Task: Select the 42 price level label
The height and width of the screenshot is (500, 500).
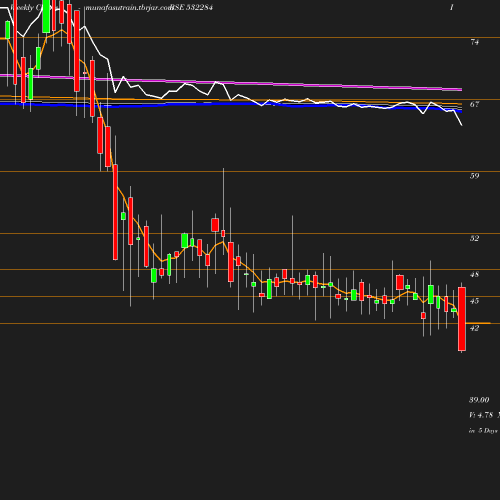Action: tap(474, 328)
